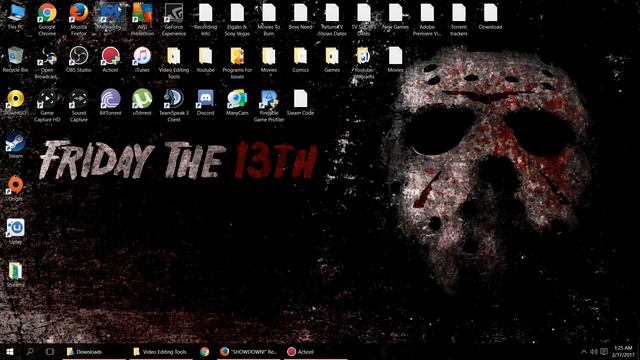Viewport: 640px width, 360px height.
Task: Open Mozilla Firefox desktop shortcut
Action: point(79,20)
